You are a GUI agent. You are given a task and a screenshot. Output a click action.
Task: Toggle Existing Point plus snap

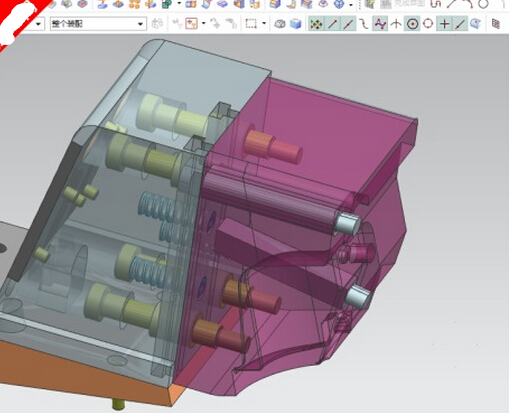pos(444,24)
